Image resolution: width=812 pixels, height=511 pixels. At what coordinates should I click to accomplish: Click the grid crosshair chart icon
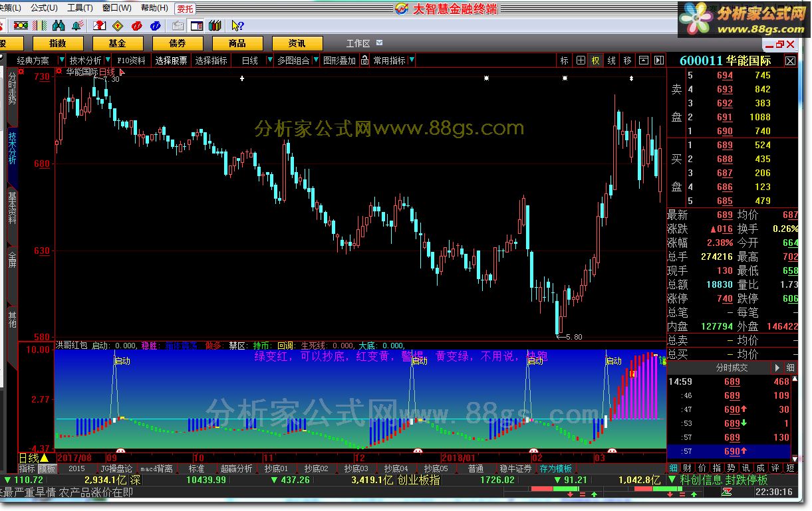pos(581,60)
